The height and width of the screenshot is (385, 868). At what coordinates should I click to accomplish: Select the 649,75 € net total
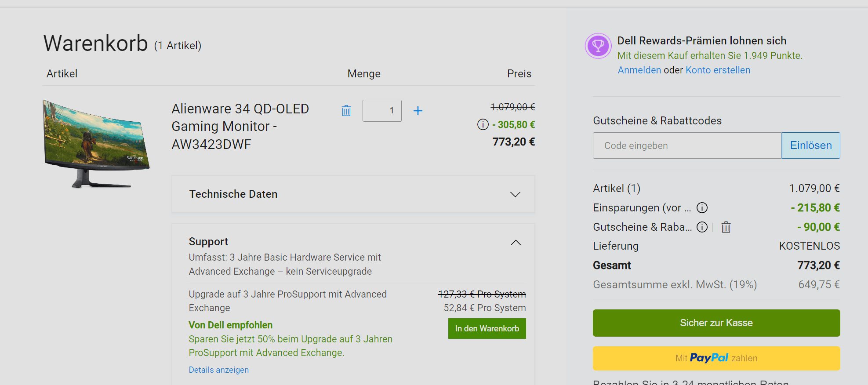point(819,285)
